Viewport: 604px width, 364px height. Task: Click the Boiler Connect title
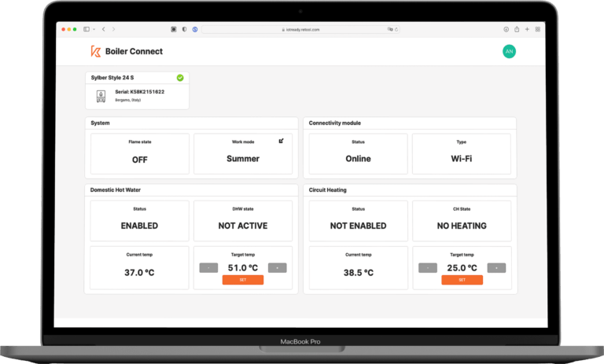134,51
